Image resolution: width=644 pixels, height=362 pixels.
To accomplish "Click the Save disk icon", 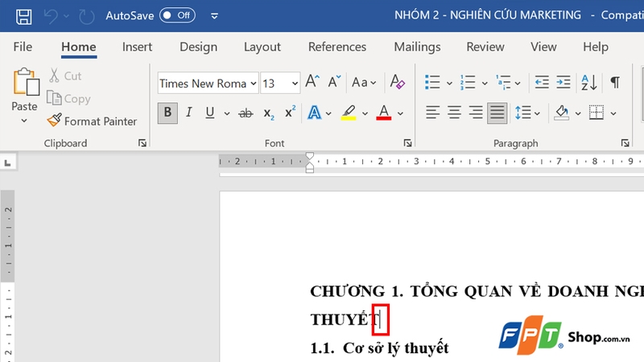I will (x=23, y=16).
